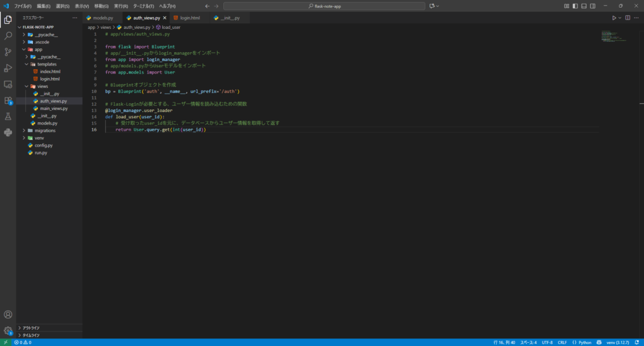Toggle the bottom panel layout button
Screen dimensions: 644x346
click(x=584, y=6)
